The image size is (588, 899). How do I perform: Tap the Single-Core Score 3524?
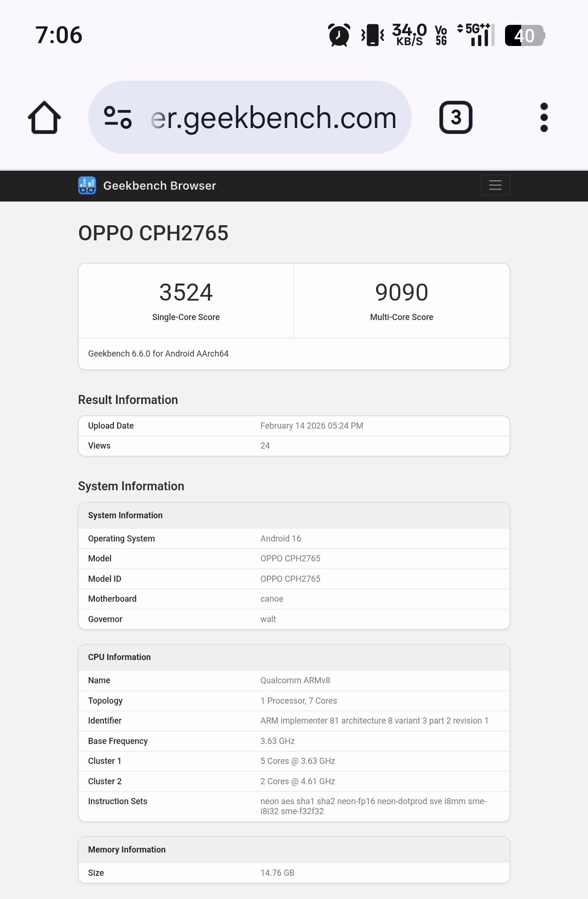[186, 292]
